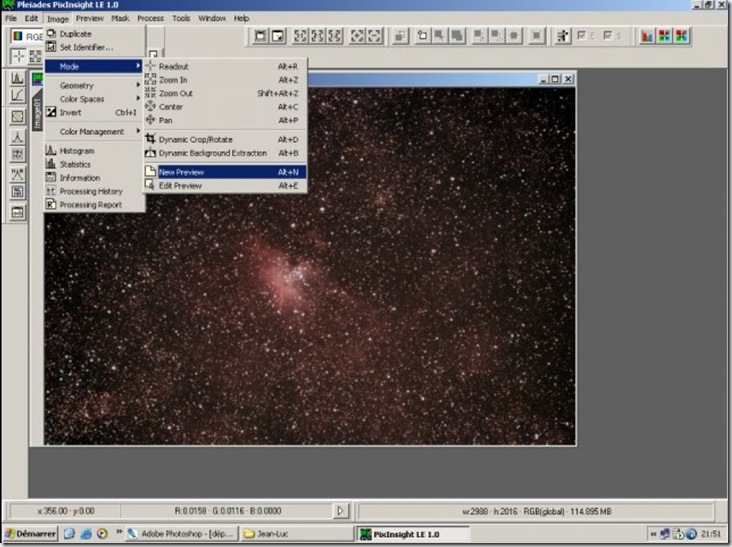Open the Window menu

(212, 18)
